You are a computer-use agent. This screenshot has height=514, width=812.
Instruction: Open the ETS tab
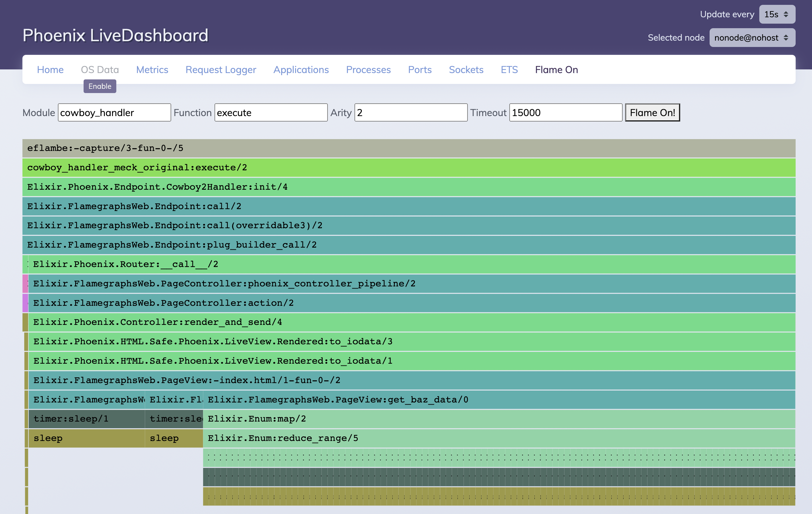[x=509, y=69]
